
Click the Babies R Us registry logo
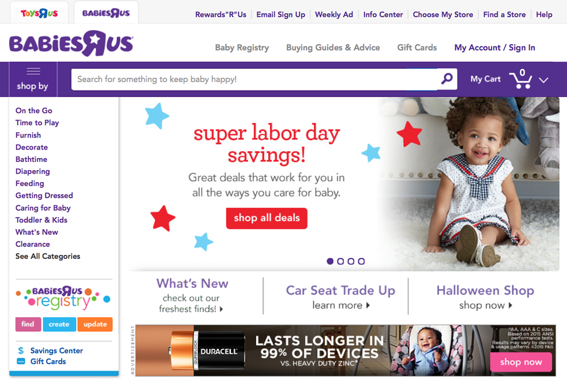click(x=64, y=298)
